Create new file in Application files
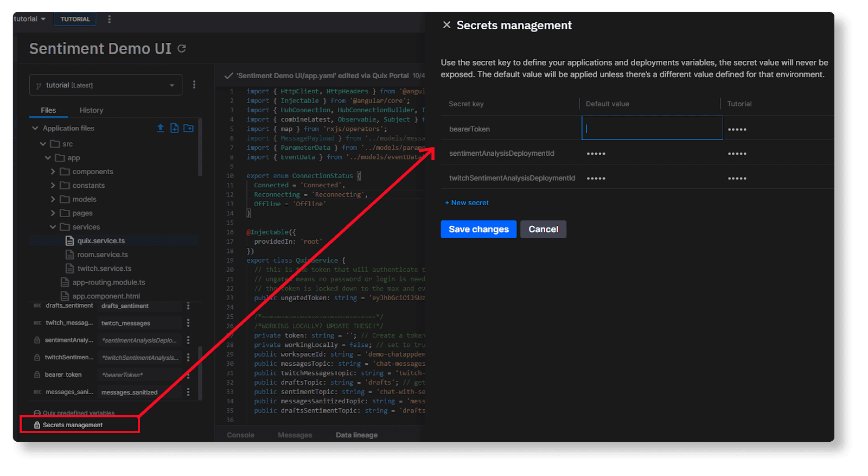The width and height of the screenshot is (868, 476). [175, 128]
